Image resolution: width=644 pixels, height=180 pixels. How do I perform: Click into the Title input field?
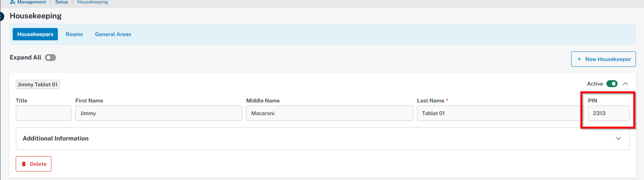(43, 113)
